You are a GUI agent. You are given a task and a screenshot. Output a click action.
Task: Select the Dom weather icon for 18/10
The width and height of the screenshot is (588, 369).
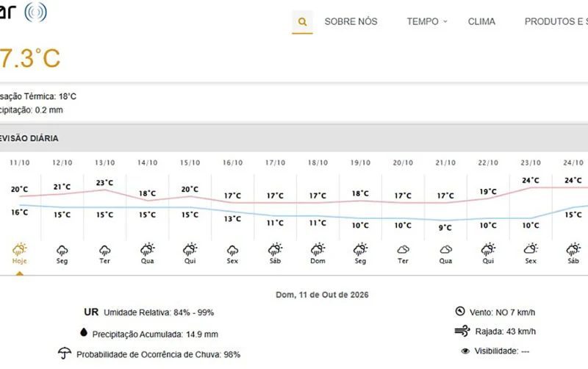pyautogui.click(x=318, y=249)
